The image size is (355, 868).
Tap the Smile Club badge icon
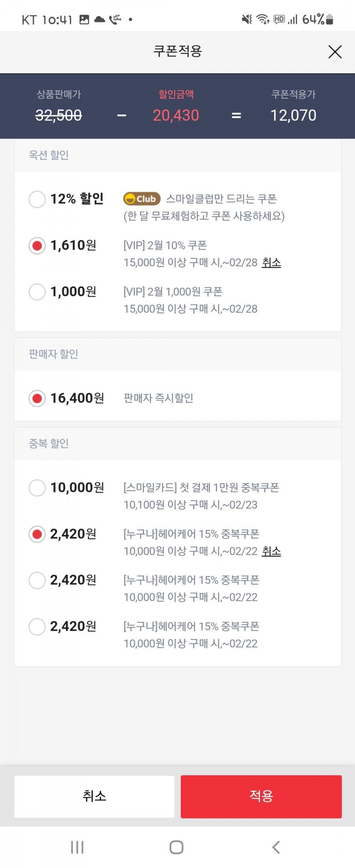pyautogui.click(x=142, y=199)
